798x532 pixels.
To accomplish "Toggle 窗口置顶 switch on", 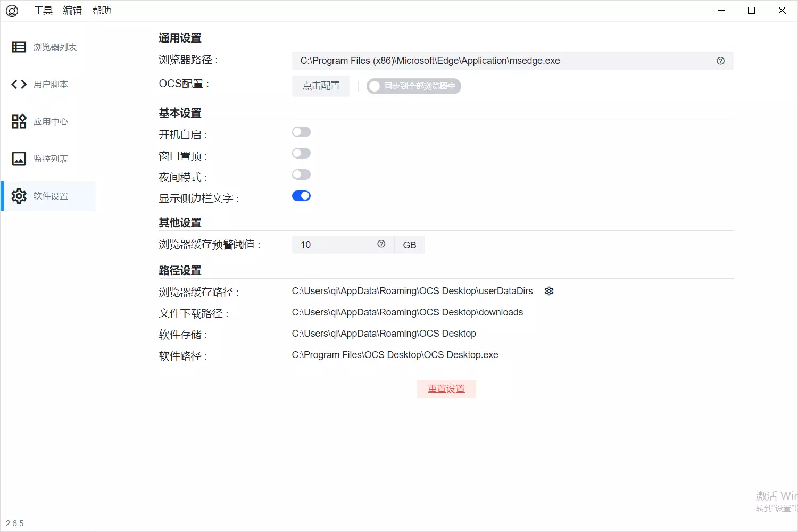I will (x=301, y=153).
